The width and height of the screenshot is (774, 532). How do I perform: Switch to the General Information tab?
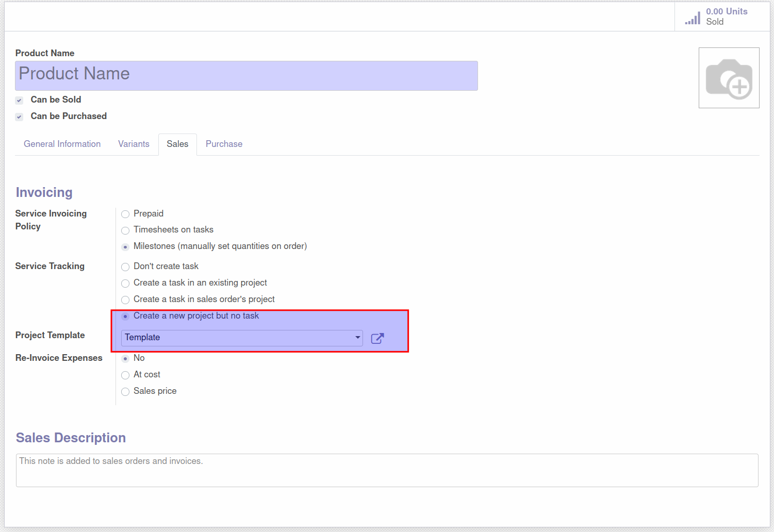tap(62, 144)
